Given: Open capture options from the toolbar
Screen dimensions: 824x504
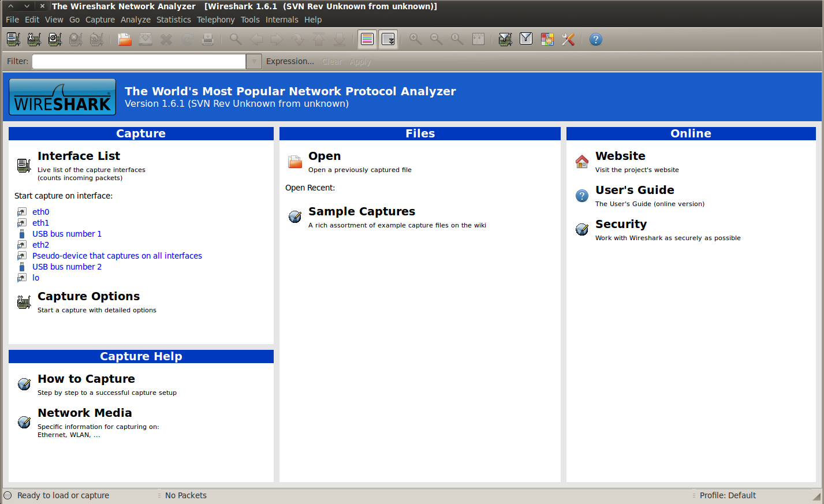Looking at the screenshot, I should [34, 39].
